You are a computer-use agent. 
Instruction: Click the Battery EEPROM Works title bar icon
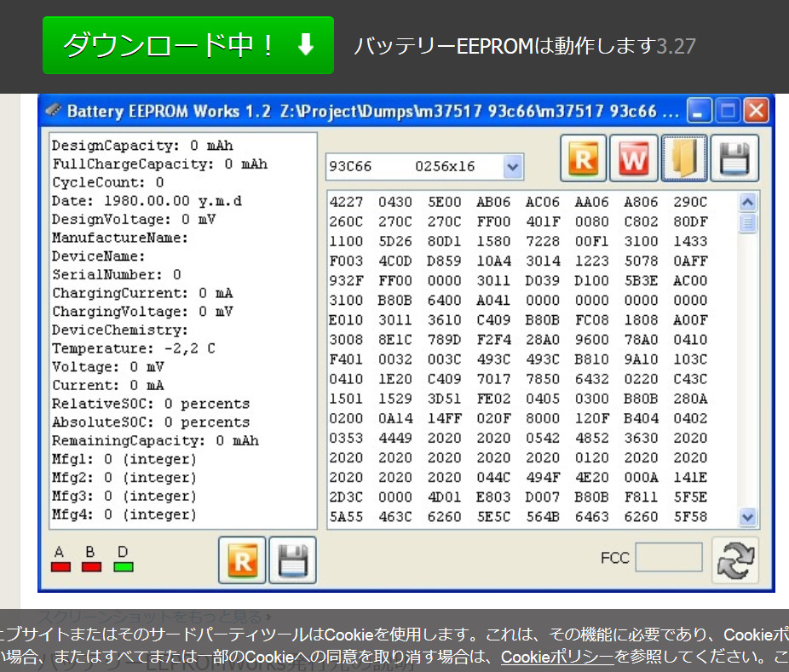click(x=54, y=110)
